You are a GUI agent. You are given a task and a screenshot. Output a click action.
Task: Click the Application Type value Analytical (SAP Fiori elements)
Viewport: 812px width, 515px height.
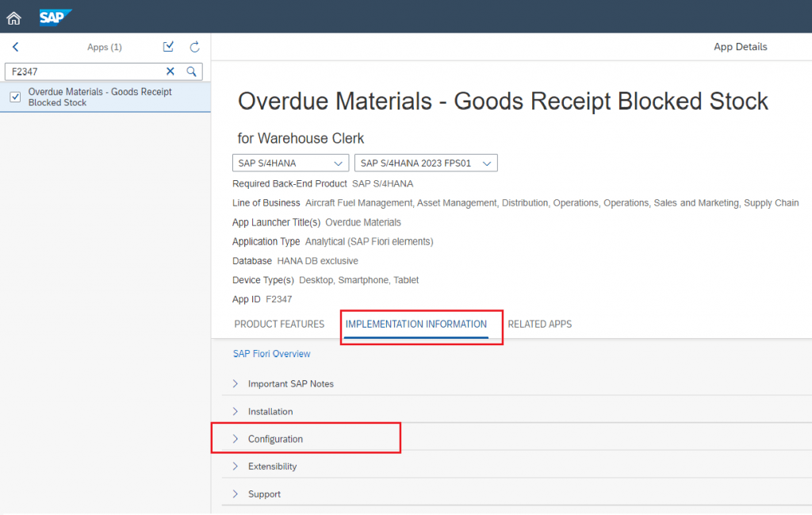[370, 241]
